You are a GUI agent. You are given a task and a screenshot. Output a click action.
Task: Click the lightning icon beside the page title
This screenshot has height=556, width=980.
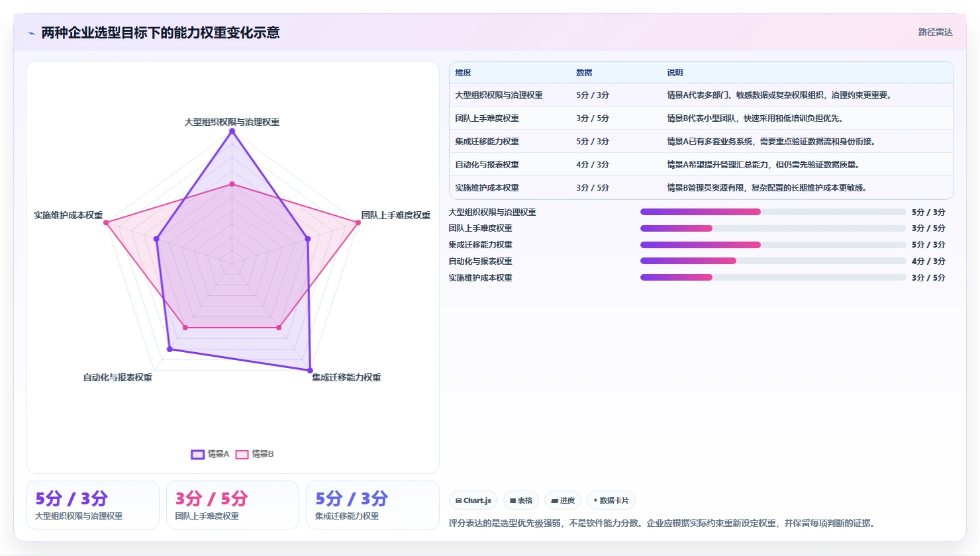tap(31, 33)
